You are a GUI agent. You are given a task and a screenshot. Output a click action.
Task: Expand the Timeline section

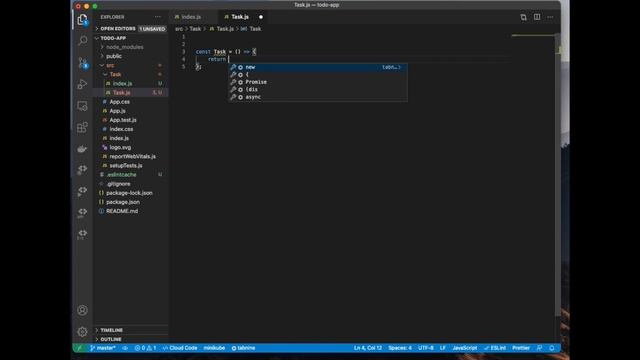[131, 330]
